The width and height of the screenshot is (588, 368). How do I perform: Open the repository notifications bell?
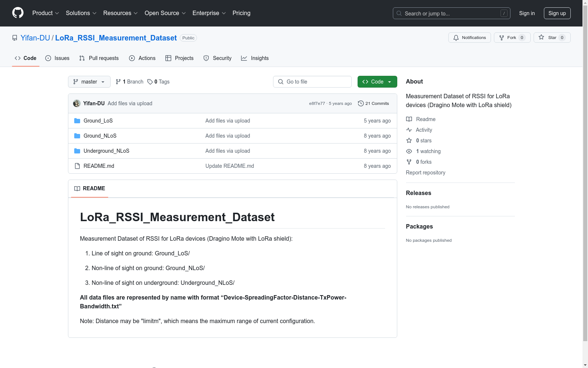(x=456, y=38)
